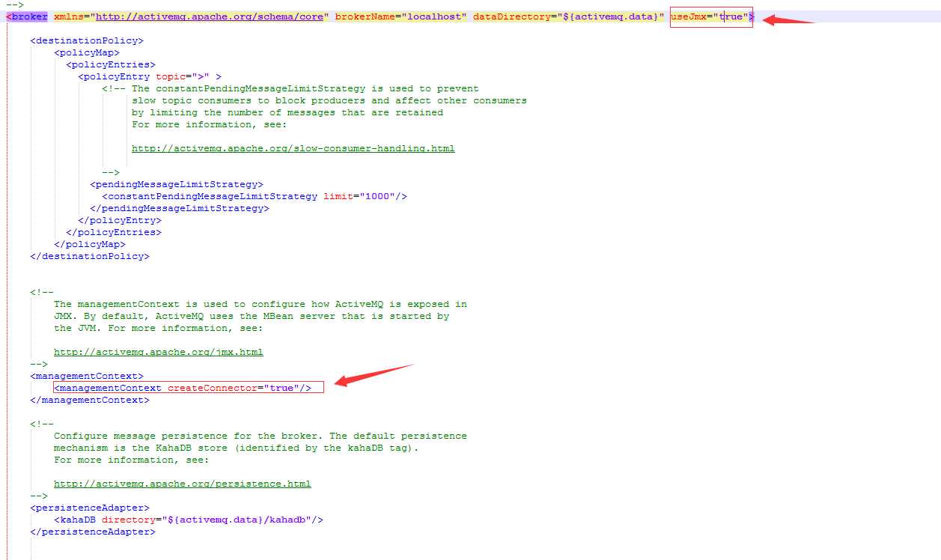
Task: Click the limit="1000" attribute value
Action: pos(359,196)
